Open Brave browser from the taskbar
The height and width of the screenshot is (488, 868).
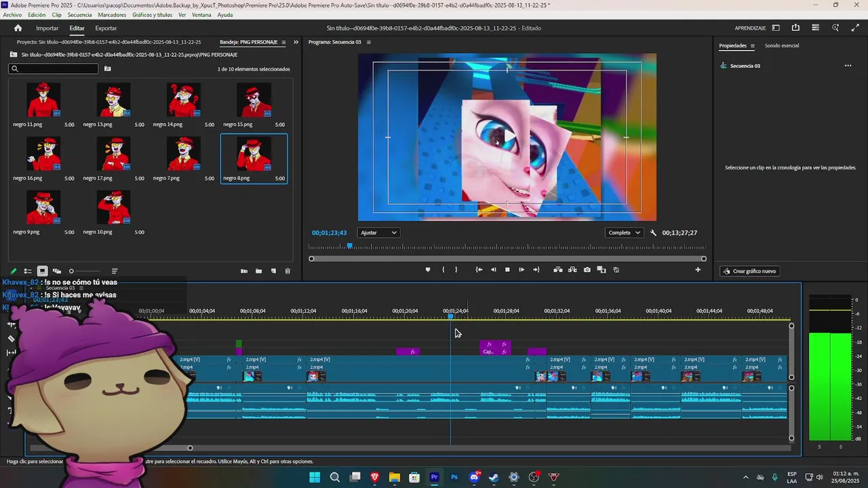coord(374,477)
